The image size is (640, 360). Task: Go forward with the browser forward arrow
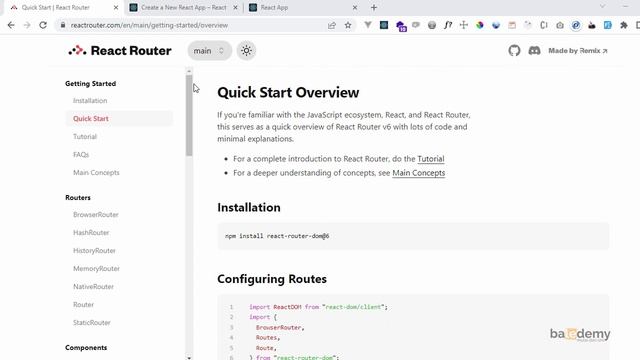pos(27,25)
